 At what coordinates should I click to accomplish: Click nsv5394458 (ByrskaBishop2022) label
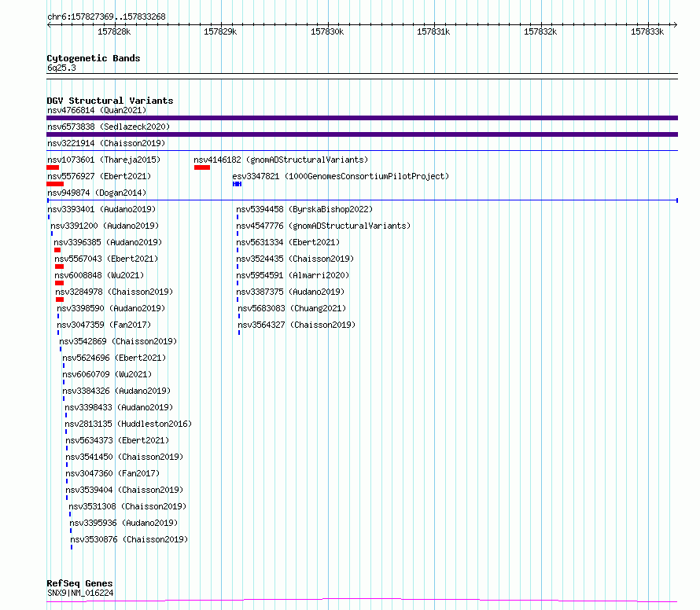304,209
